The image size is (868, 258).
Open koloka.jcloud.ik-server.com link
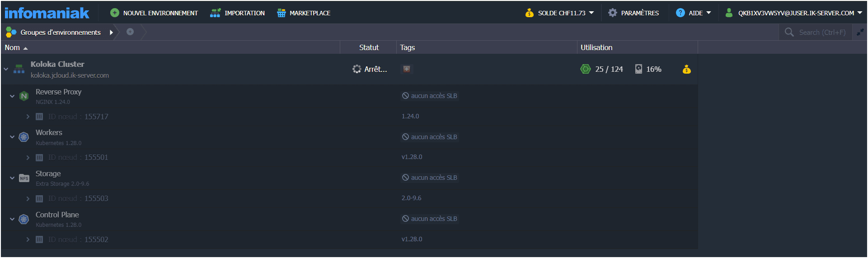point(70,75)
